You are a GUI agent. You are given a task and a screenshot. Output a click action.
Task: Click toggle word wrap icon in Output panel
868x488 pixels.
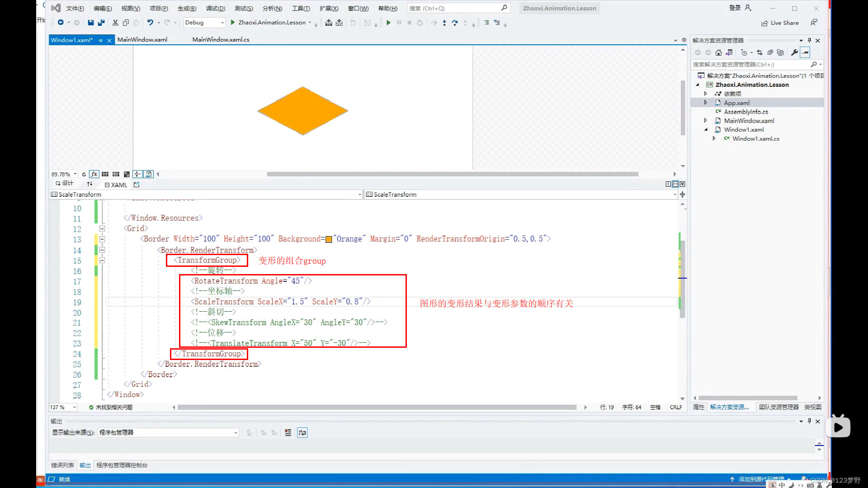(x=302, y=433)
